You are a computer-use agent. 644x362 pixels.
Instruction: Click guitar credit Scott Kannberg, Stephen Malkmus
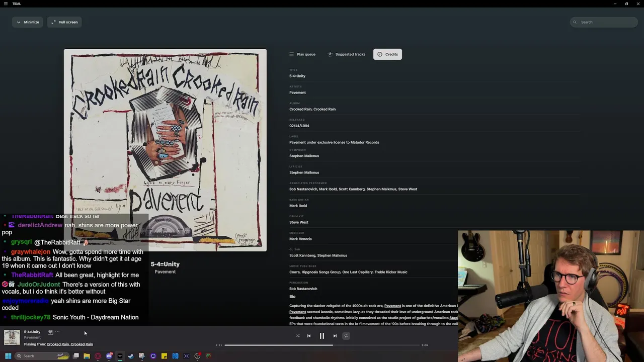(x=318, y=255)
